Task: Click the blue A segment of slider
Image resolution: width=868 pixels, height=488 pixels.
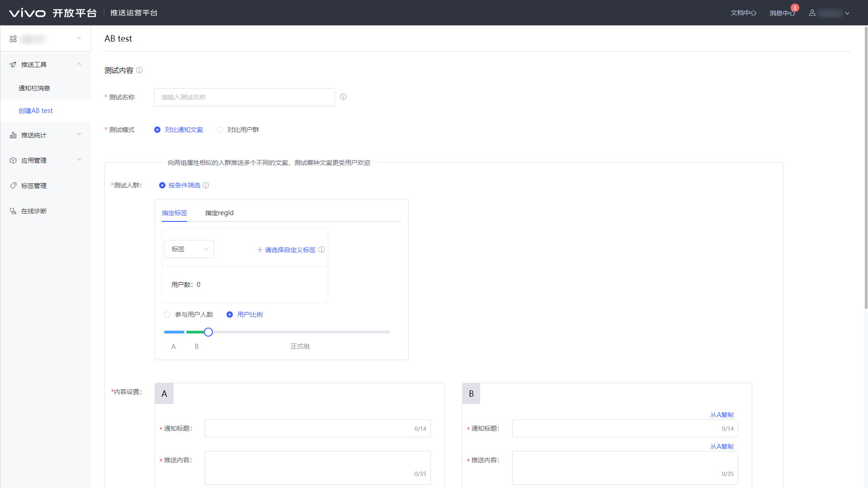Action: [175, 332]
